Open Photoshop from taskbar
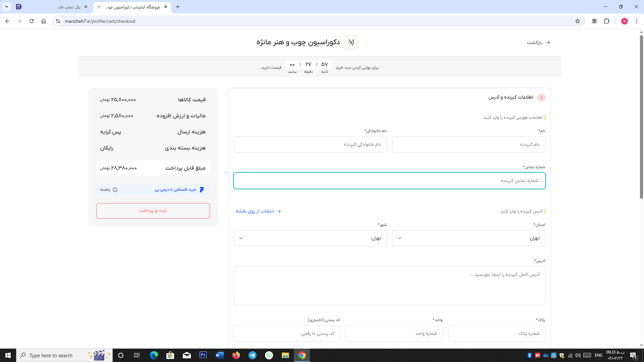 (203, 355)
